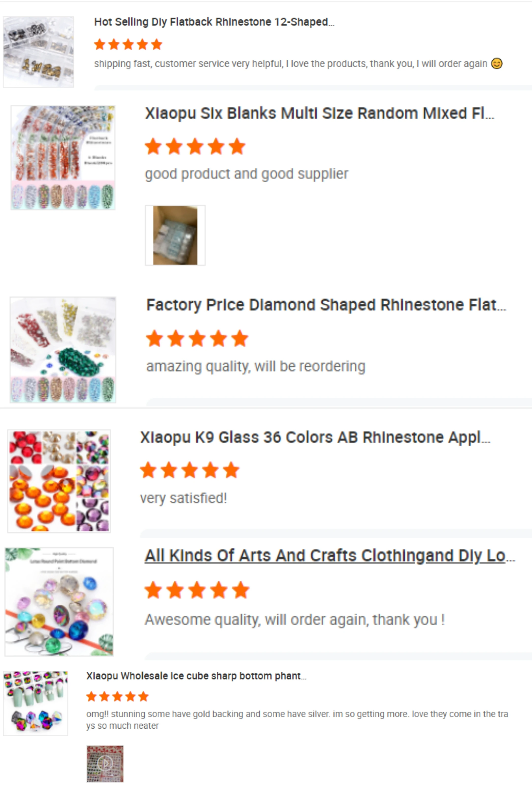Image resolution: width=532 pixels, height=788 pixels.
Task: Click the smiley emoji in the shipping review
Action: [x=497, y=63]
